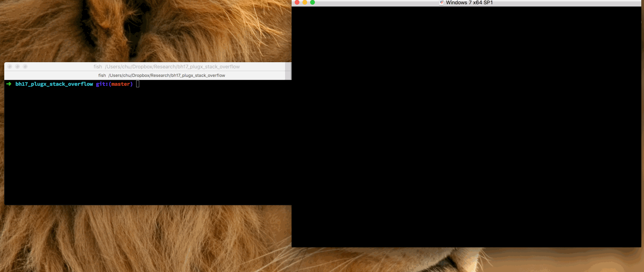Image resolution: width=644 pixels, height=272 pixels.
Task: Click the purple git: label in prompt
Action: (x=102, y=84)
